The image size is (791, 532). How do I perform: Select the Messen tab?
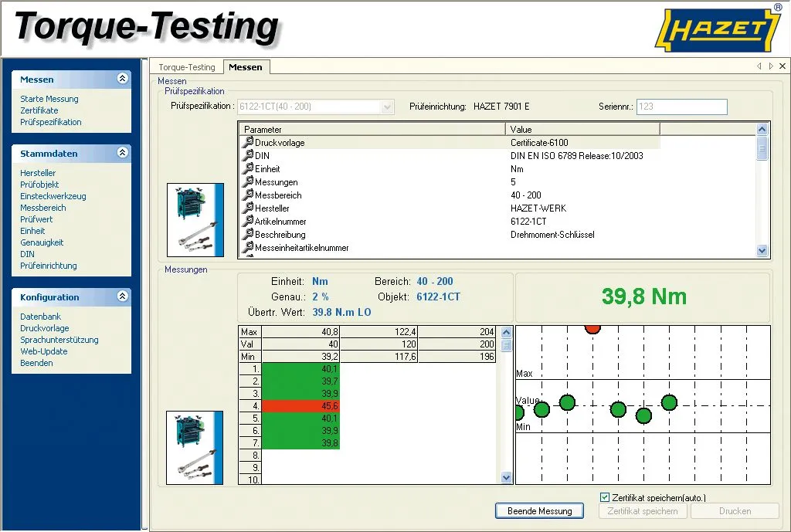pos(246,66)
